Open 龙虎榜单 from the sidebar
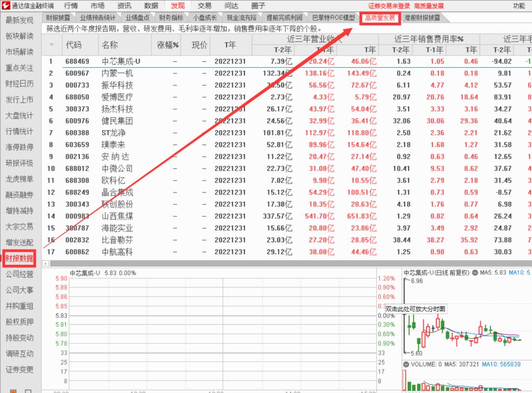The width and height of the screenshot is (532, 393). tap(20, 179)
